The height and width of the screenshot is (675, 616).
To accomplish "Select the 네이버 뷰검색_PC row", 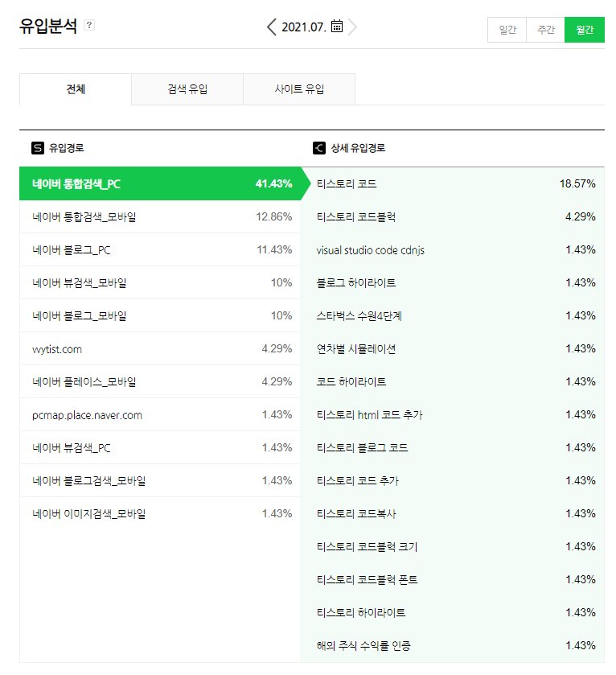I will pos(160,447).
